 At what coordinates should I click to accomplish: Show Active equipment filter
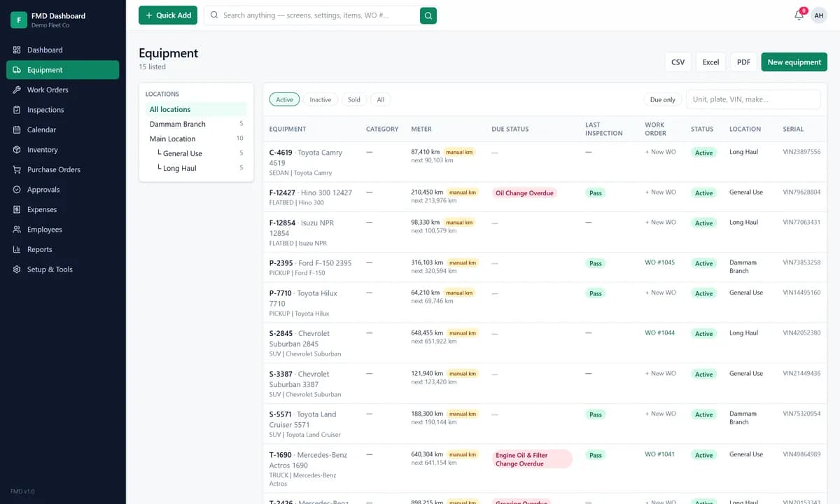pyautogui.click(x=284, y=99)
